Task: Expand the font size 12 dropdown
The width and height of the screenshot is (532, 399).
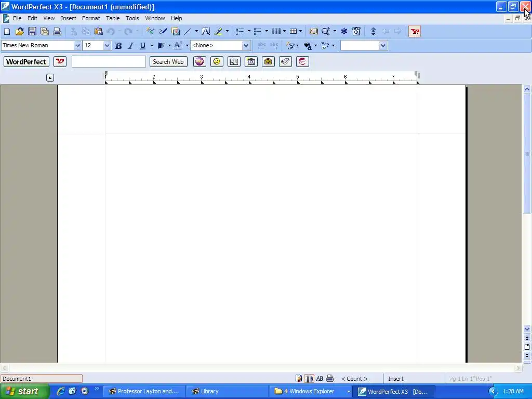Action: click(x=107, y=46)
